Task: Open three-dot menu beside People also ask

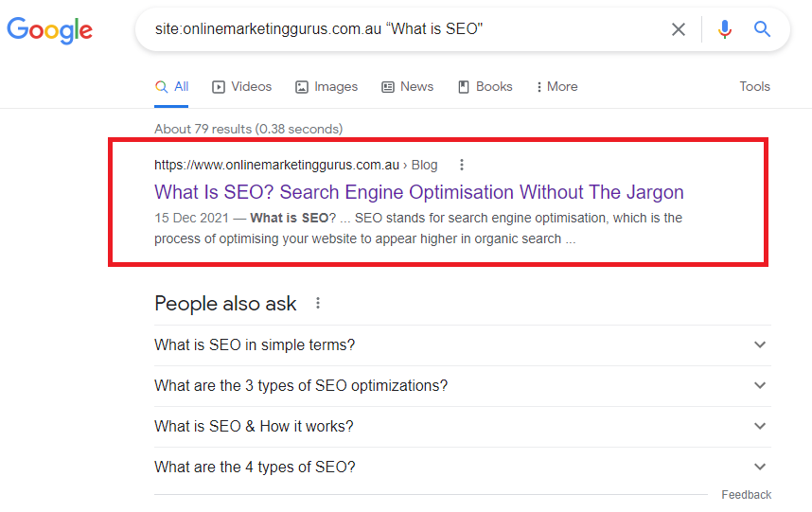Action: pyautogui.click(x=318, y=304)
